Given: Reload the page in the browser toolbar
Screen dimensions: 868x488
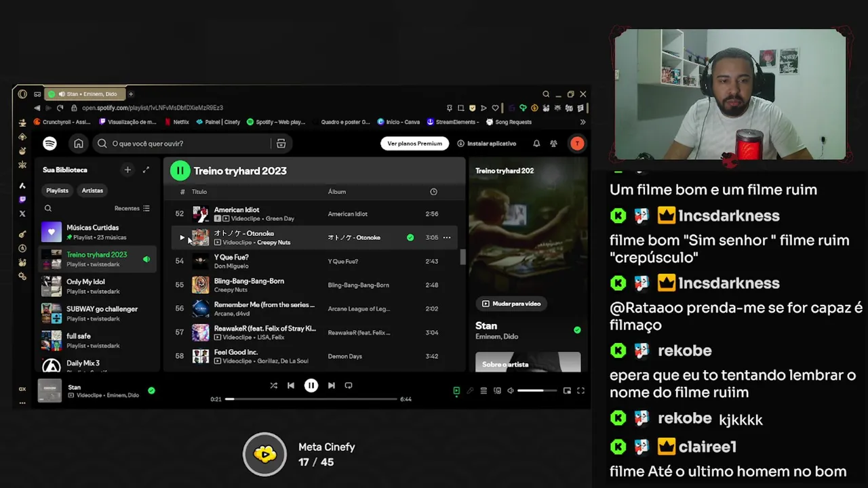Looking at the screenshot, I should point(60,108).
